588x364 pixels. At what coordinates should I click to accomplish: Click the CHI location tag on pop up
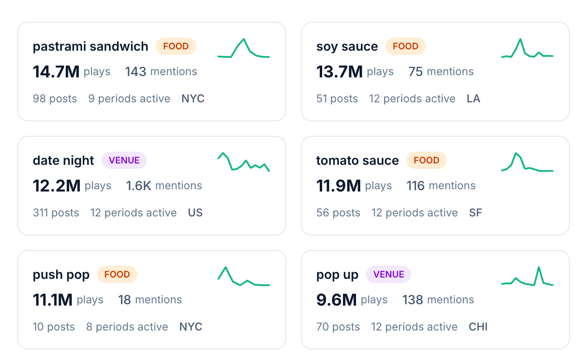point(478,326)
